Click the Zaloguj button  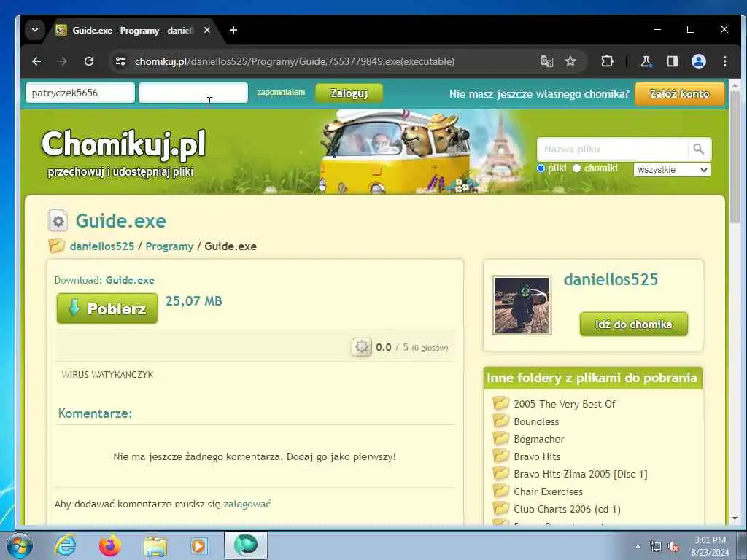(x=349, y=93)
